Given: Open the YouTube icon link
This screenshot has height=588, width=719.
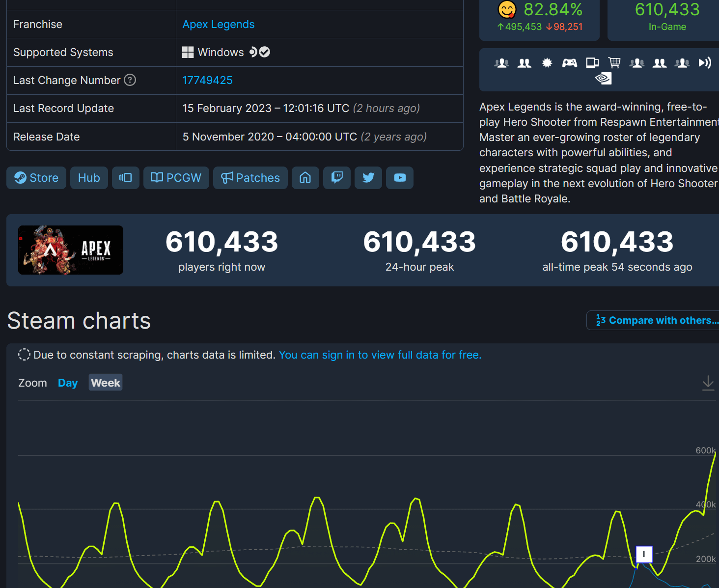Looking at the screenshot, I should click(400, 178).
